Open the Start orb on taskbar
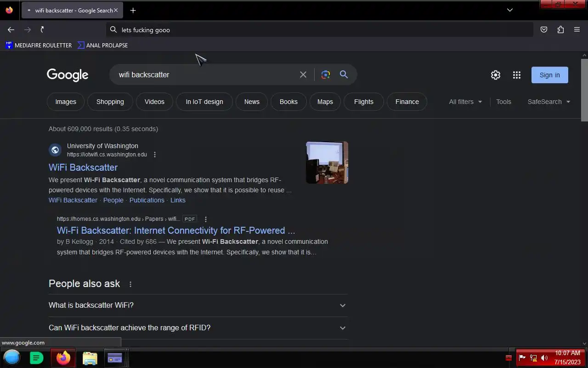588x368 pixels. [12, 357]
